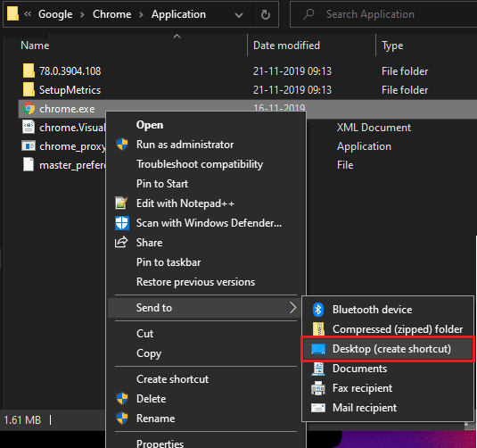The width and height of the screenshot is (477, 448).
Task: Click the chrome.Visual XML document icon
Action: click(x=29, y=128)
